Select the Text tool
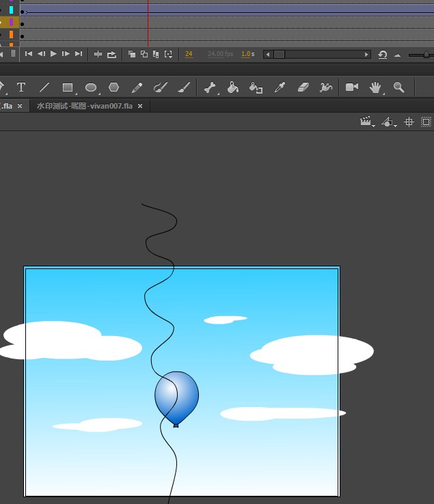Image resolution: width=434 pixels, height=504 pixels. pos(21,87)
